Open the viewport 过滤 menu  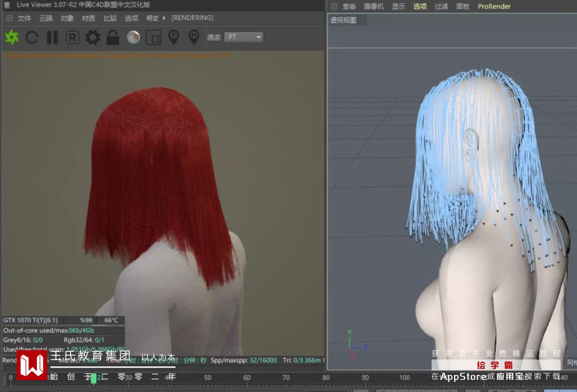click(x=441, y=6)
